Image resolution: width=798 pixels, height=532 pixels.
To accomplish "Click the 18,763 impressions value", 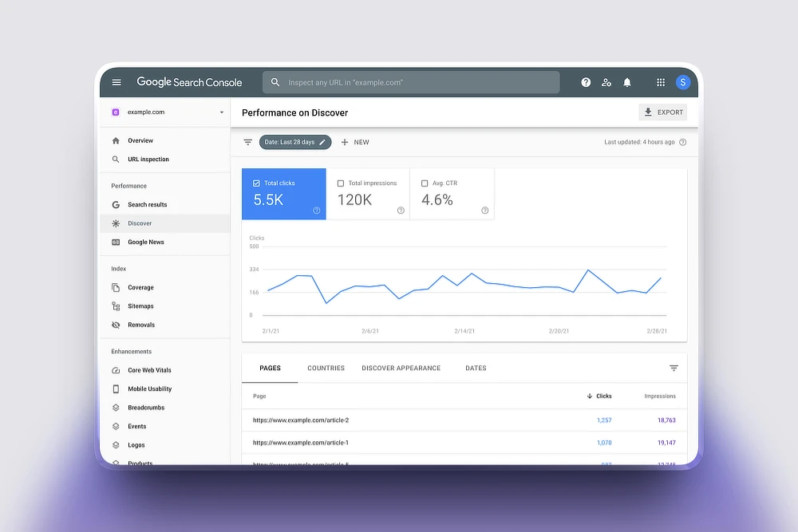I will [x=666, y=420].
